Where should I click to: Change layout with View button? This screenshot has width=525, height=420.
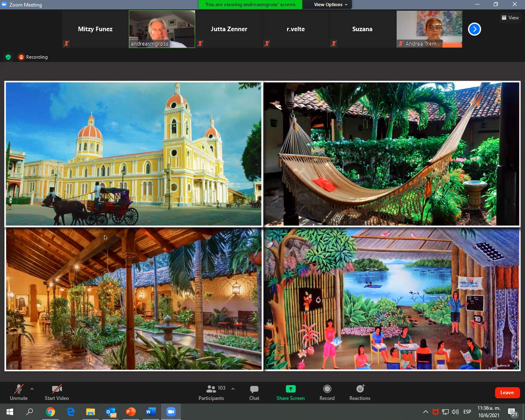click(x=510, y=18)
